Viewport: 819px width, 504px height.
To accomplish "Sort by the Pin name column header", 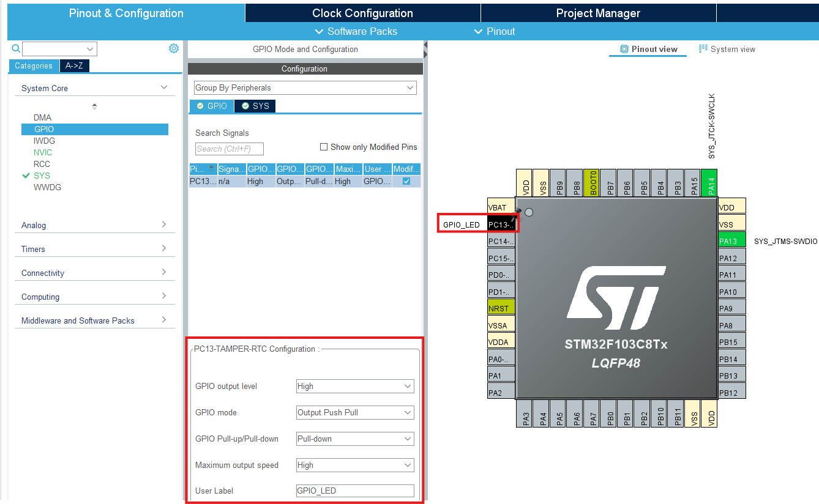I will (x=203, y=169).
